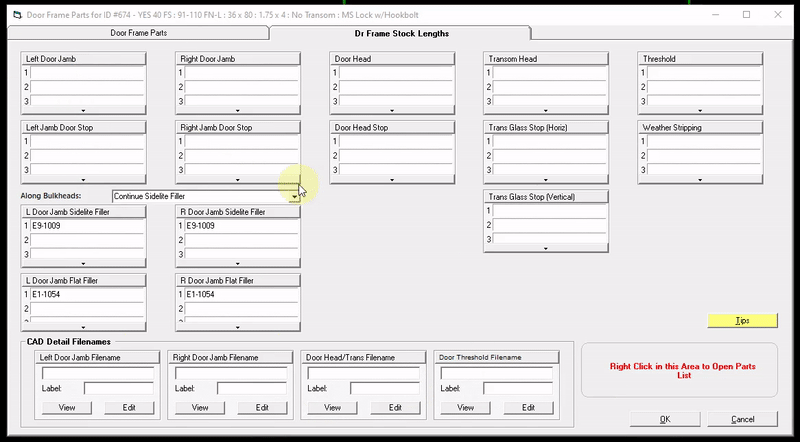View the Door Head/Trans CAD file
Image resolution: width=800 pixels, height=442 pixels.
[x=333, y=407]
